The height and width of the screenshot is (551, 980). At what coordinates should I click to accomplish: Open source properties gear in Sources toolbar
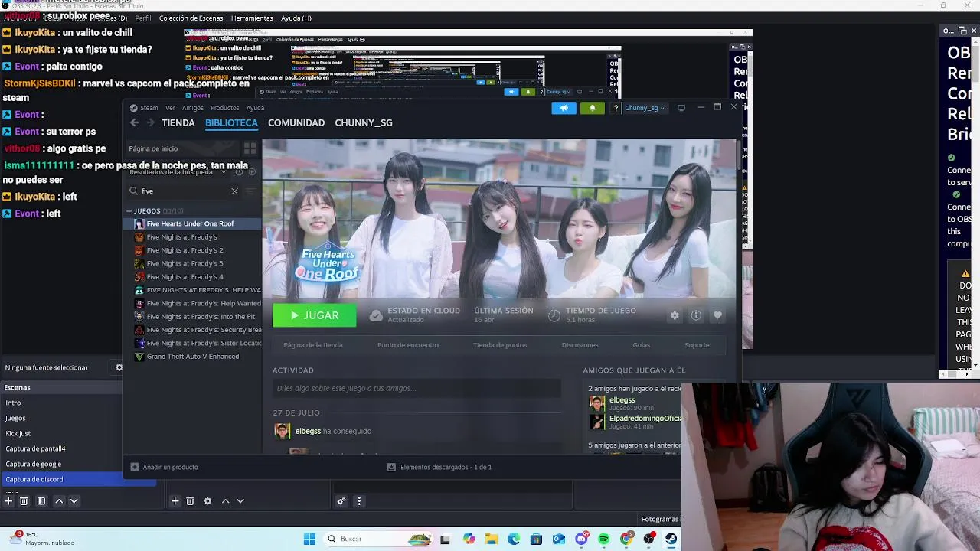[207, 501]
